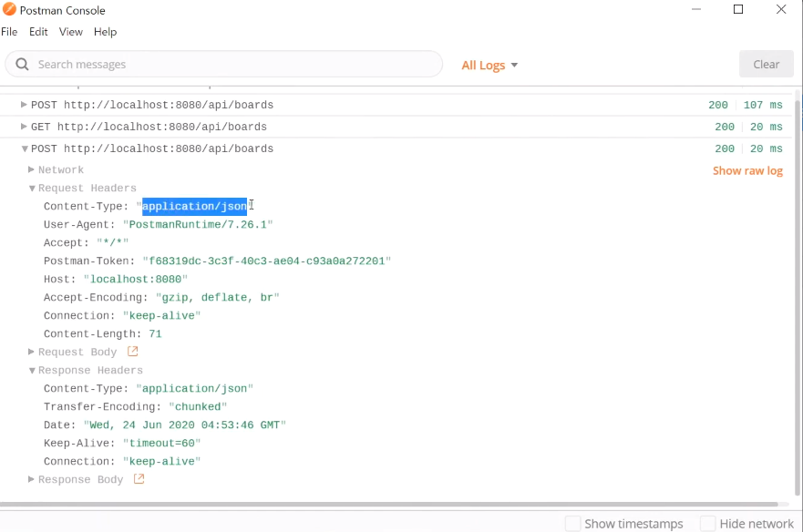
Task: Open Response Body in new window icon
Action: [139, 479]
